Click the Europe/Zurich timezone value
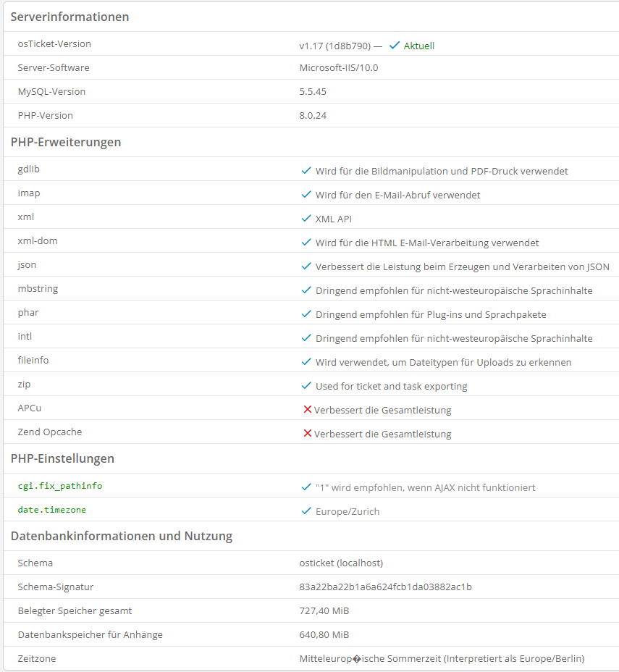 click(x=348, y=511)
